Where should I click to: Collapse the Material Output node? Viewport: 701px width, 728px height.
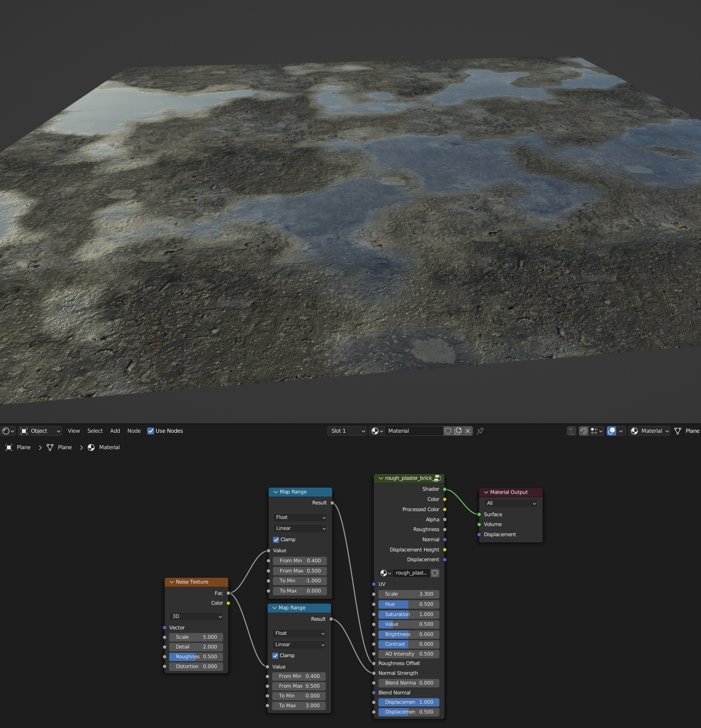coord(486,492)
